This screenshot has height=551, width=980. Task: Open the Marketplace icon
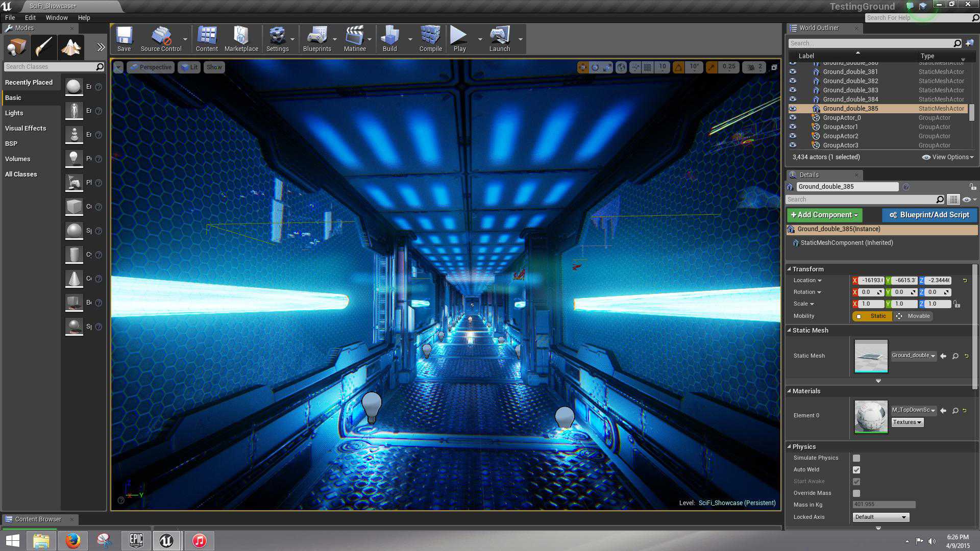[241, 39]
